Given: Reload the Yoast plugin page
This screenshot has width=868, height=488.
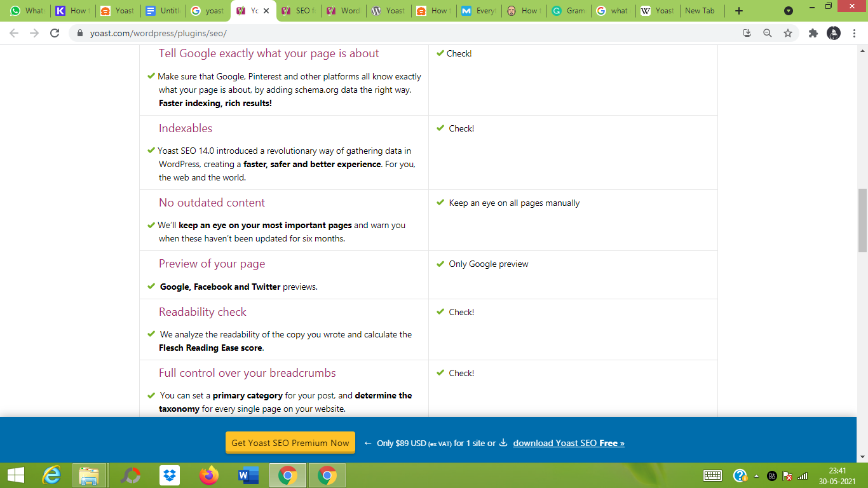Looking at the screenshot, I should click(55, 33).
